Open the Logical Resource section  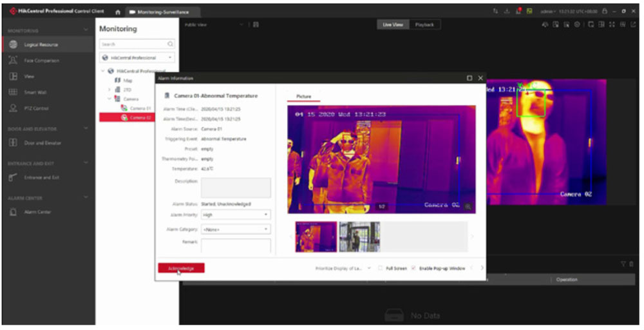[x=41, y=44]
